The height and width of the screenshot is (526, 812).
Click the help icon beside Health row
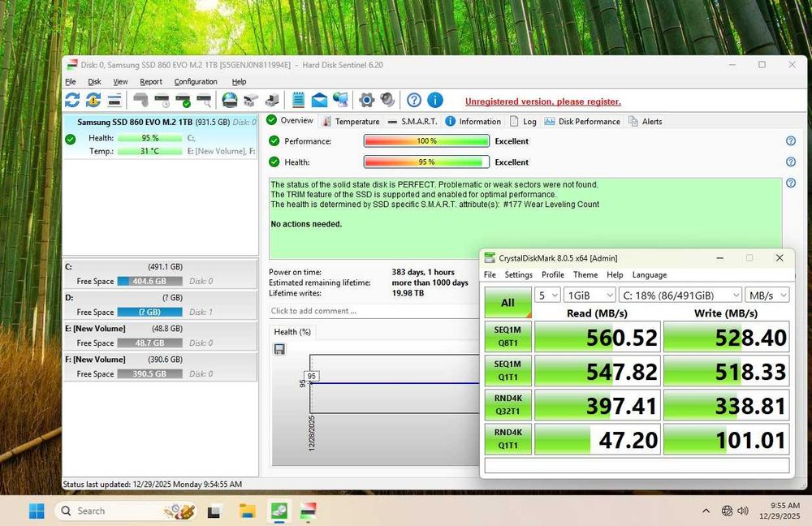point(791,162)
